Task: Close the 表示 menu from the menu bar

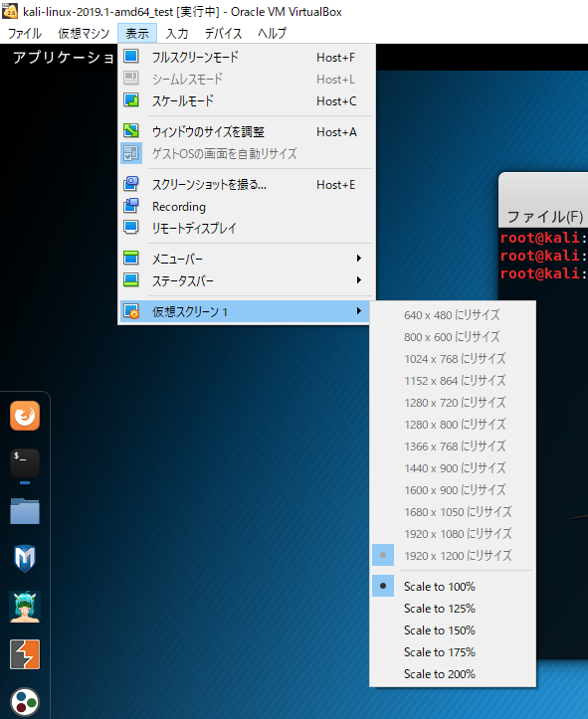Action: pyautogui.click(x=137, y=33)
